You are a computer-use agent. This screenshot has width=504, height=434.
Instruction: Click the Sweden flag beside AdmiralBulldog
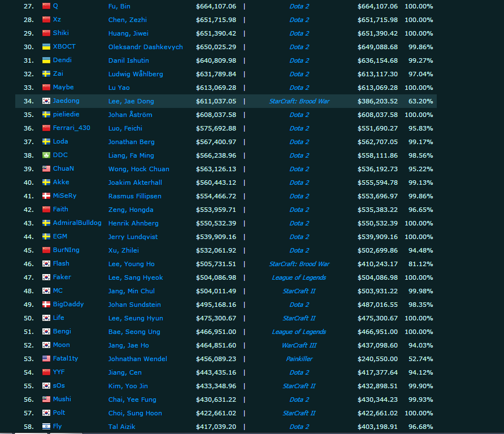click(x=46, y=223)
